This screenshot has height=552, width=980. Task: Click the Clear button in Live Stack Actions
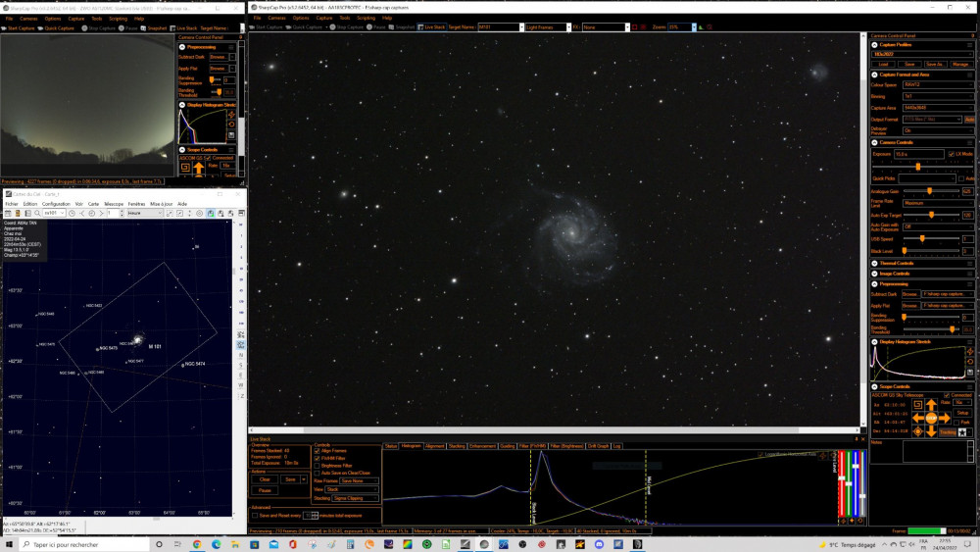[265, 479]
